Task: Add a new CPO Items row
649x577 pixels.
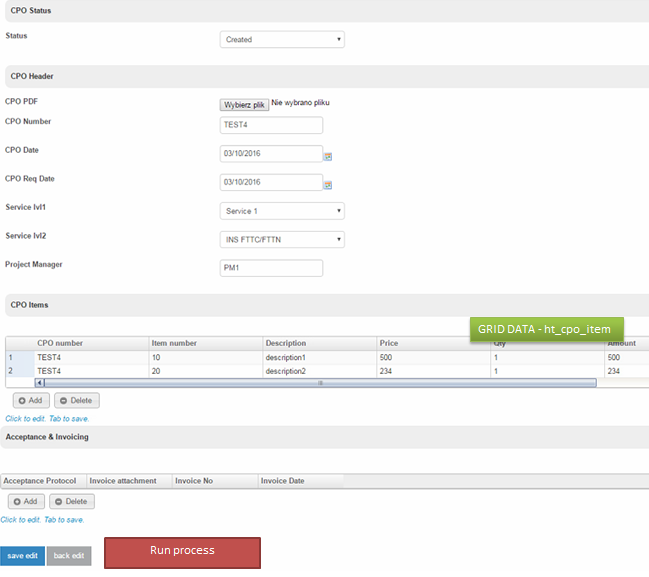Action: click(30, 400)
